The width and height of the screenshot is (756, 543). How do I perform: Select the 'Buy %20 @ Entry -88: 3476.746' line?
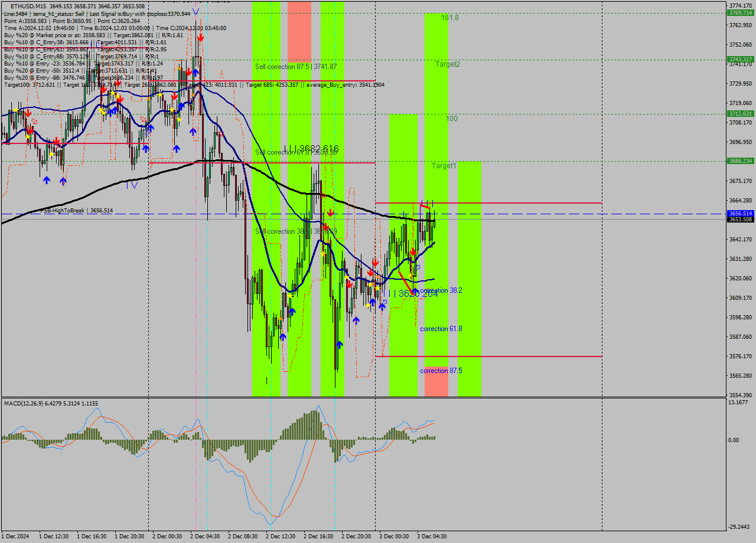click(x=83, y=78)
